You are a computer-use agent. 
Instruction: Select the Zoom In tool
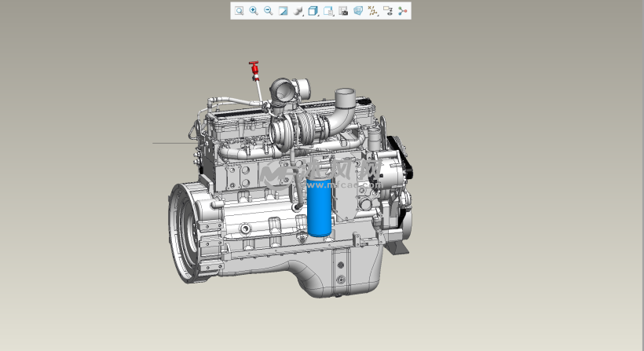pos(254,11)
